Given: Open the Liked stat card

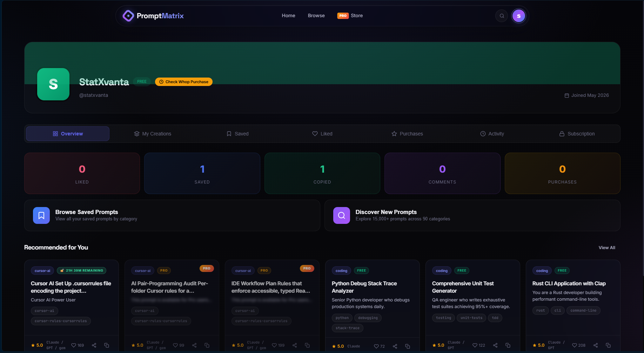Looking at the screenshot, I should 82,173.
